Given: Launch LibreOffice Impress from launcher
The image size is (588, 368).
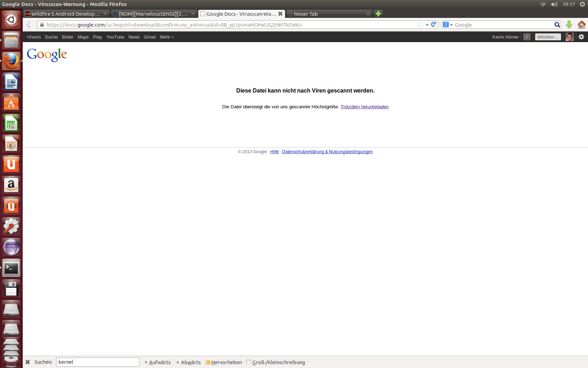Looking at the screenshot, I should pyautogui.click(x=11, y=144).
